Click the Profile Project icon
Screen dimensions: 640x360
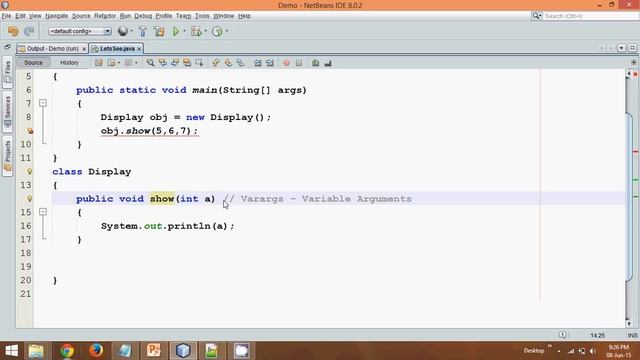coord(217,31)
